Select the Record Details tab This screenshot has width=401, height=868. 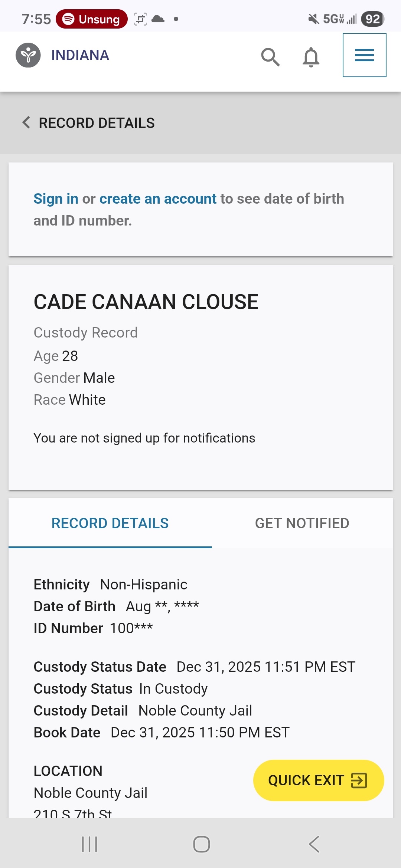click(110, 523)
